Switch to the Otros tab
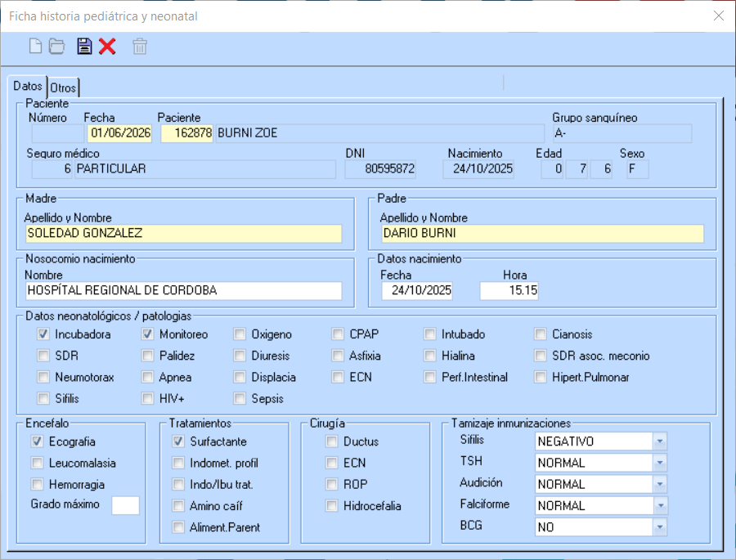The image size is (736, 560). click(x=63, y=87)
